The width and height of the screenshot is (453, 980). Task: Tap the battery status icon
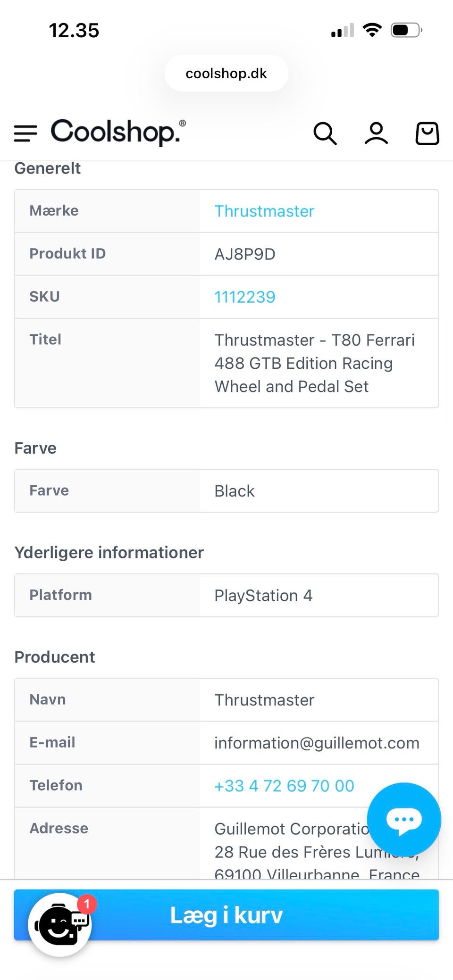[x=406, y=31]
